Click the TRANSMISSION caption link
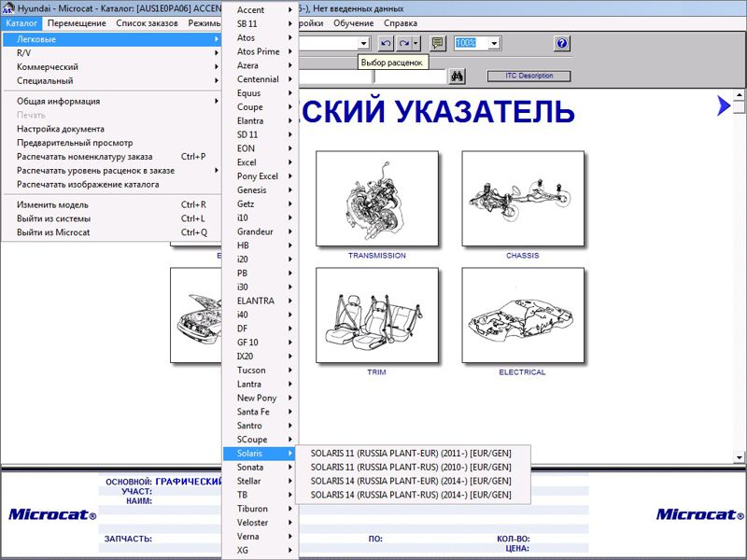This screenshot has width=747, height=560. (377, 256)
